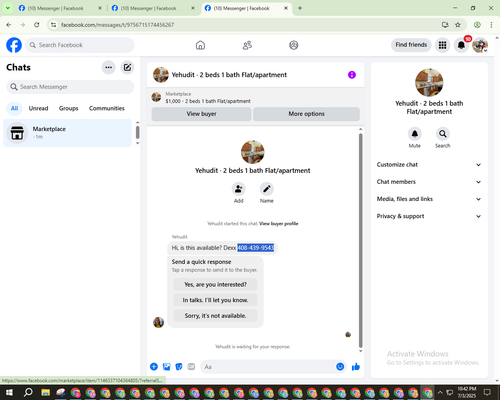Open Windows taskbar search
This screenshot has width=500, height=400.
28,392
